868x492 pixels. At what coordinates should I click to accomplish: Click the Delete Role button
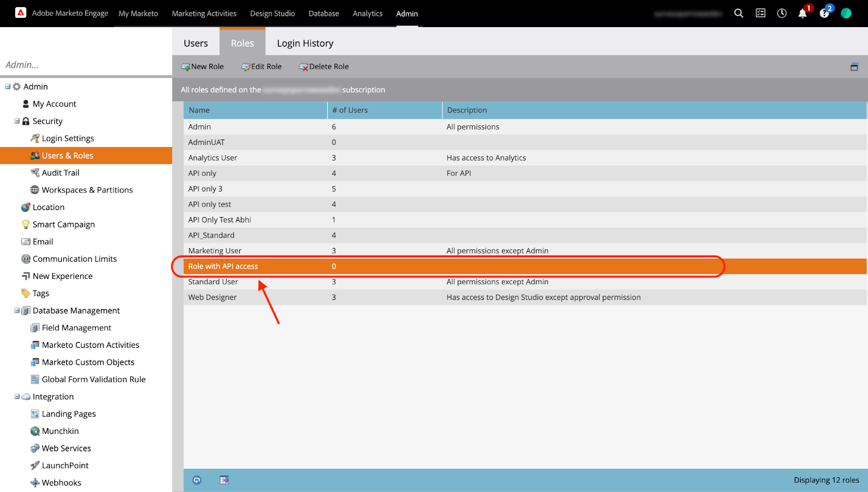pyautogui.click(x=324, y=67)
